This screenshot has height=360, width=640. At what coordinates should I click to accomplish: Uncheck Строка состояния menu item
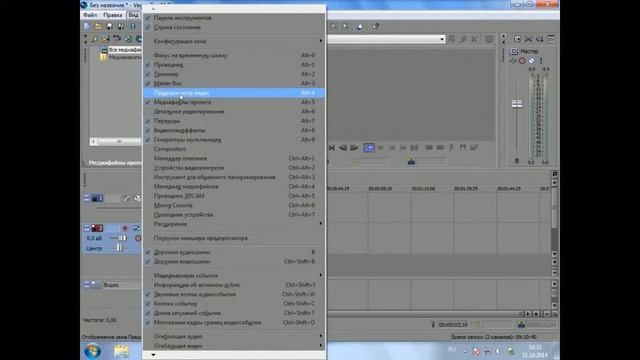(x=235, y=27)
